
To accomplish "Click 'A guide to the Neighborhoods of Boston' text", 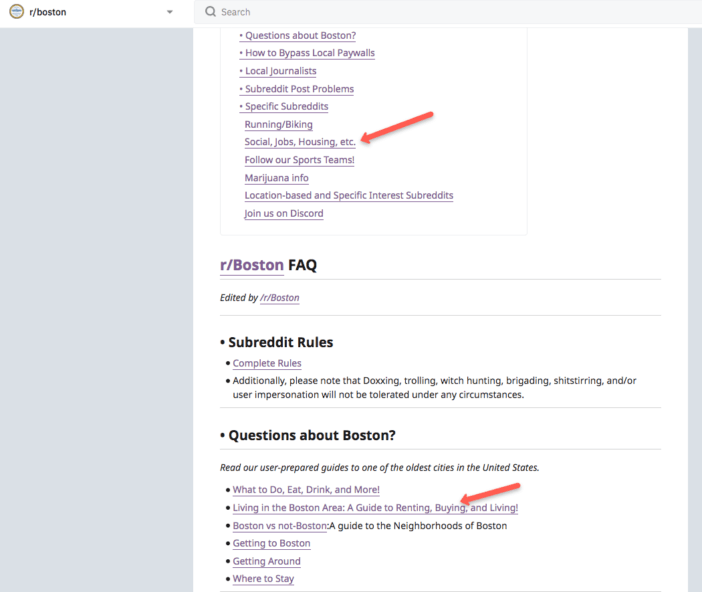I will pyautogui.click(x=419, y=525).
